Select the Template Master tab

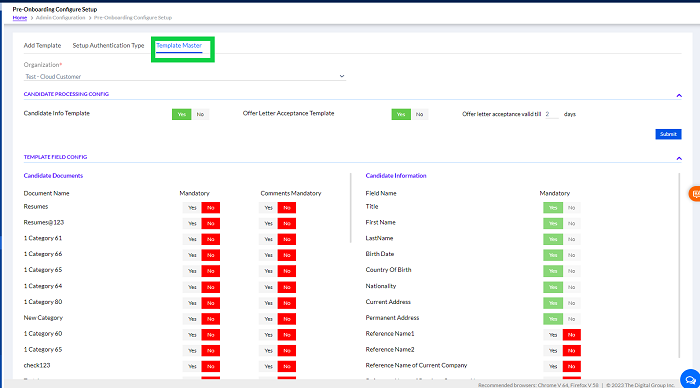point(179,46)
